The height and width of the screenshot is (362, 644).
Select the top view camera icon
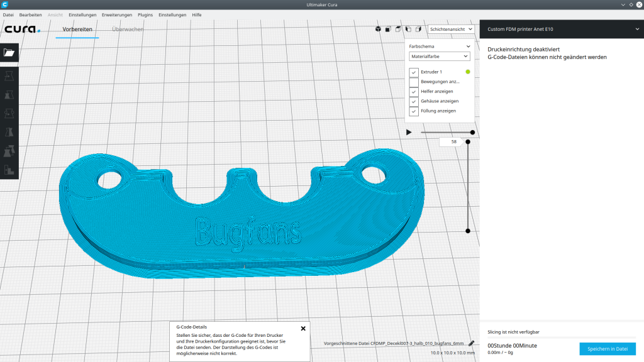(x=398, y=29)
